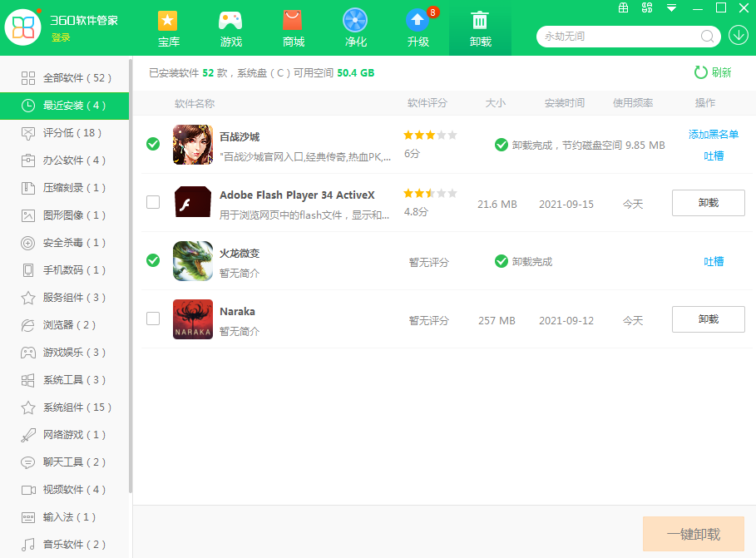Sort by 大小 column header
Viewport: 756px width, 558px height.
point(495,103)
